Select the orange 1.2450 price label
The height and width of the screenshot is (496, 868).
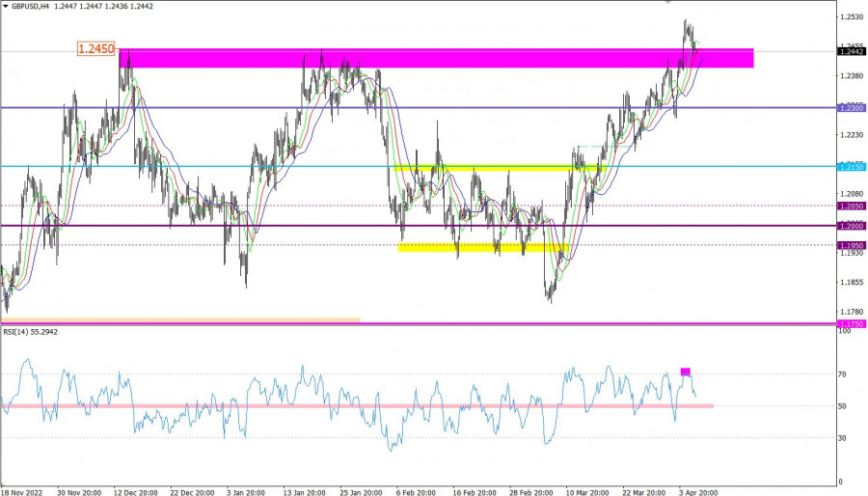96,47
